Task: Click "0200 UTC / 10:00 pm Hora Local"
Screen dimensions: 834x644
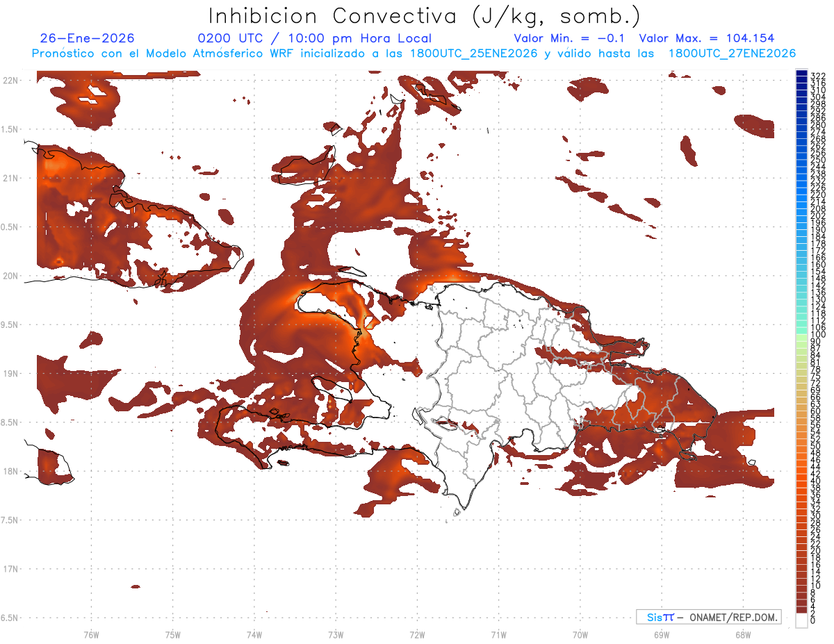Action: click(314, 38)
